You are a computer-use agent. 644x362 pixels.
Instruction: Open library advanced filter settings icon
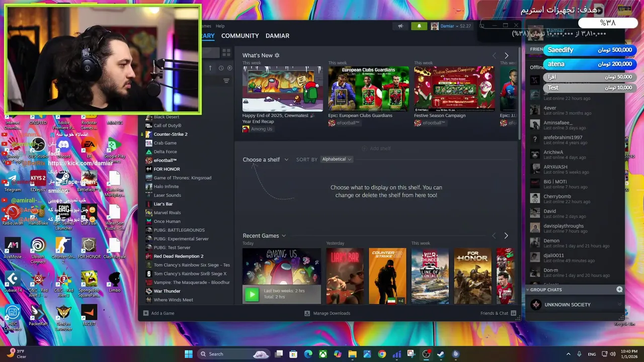226,80
